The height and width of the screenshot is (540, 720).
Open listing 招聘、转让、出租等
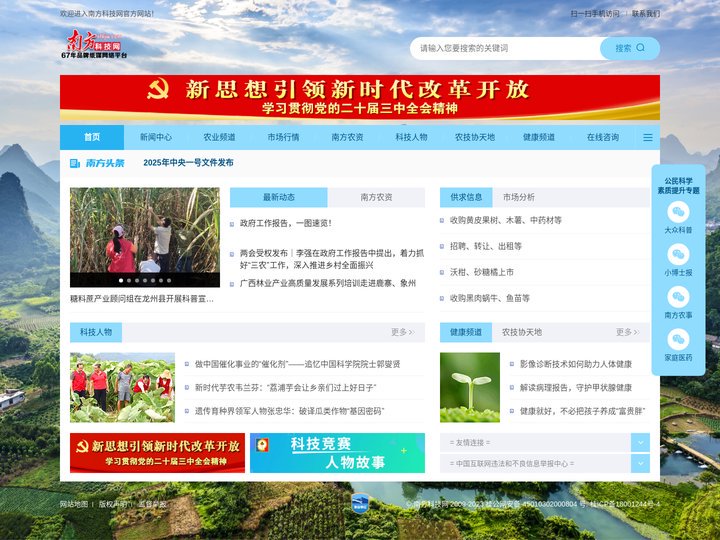click(486, 247)
